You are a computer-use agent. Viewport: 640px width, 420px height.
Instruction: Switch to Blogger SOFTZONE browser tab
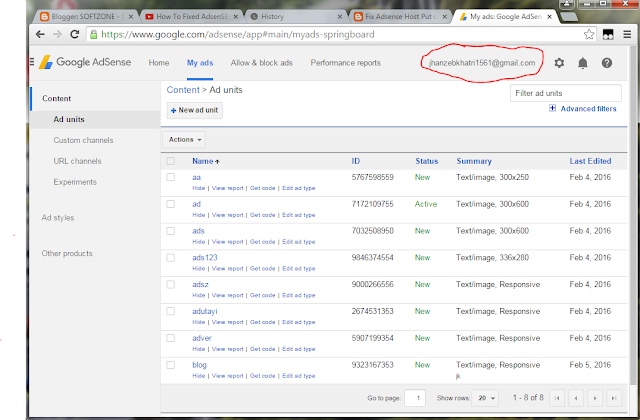(87, 17)
